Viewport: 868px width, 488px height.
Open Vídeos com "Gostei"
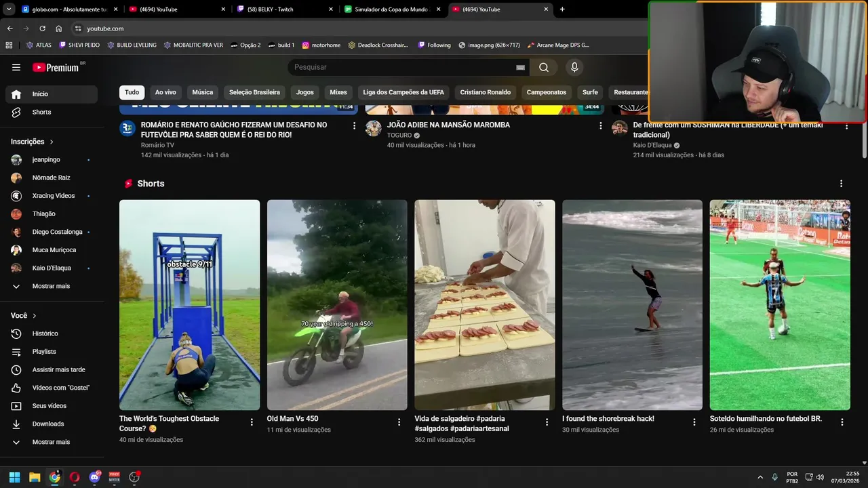pos(52,388)
